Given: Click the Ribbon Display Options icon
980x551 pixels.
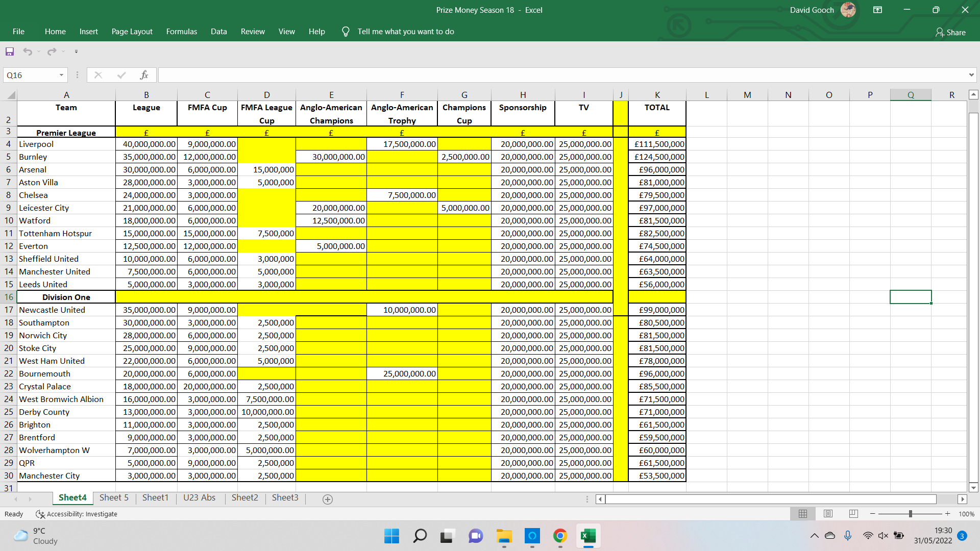Looking at the screenshot, I should [877, 10].
